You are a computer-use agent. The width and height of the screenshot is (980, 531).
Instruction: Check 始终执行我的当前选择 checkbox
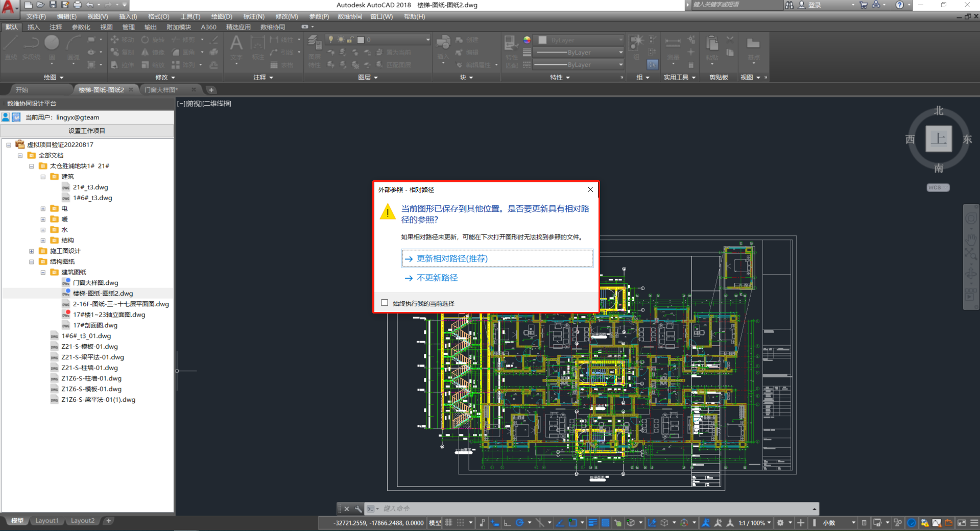point(385,303)
